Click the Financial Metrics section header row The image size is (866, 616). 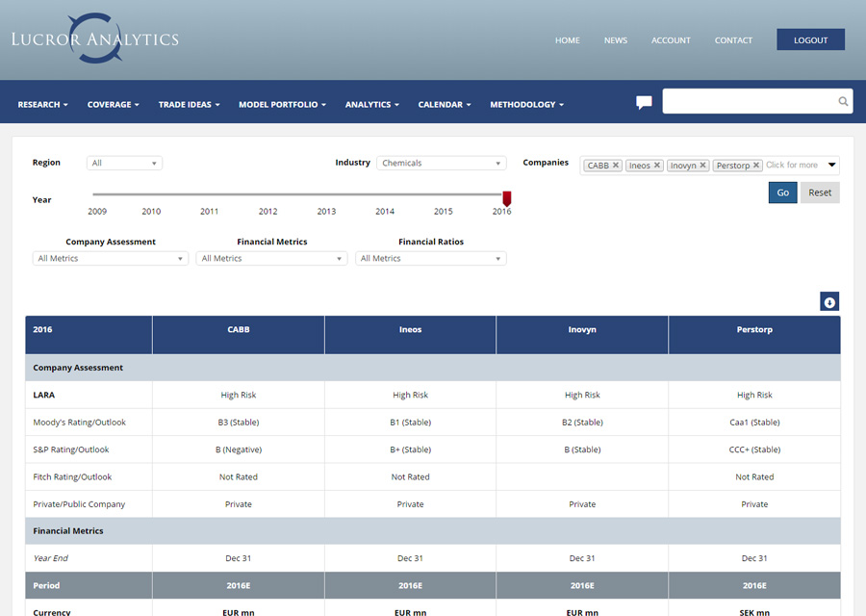pos(433,531)
